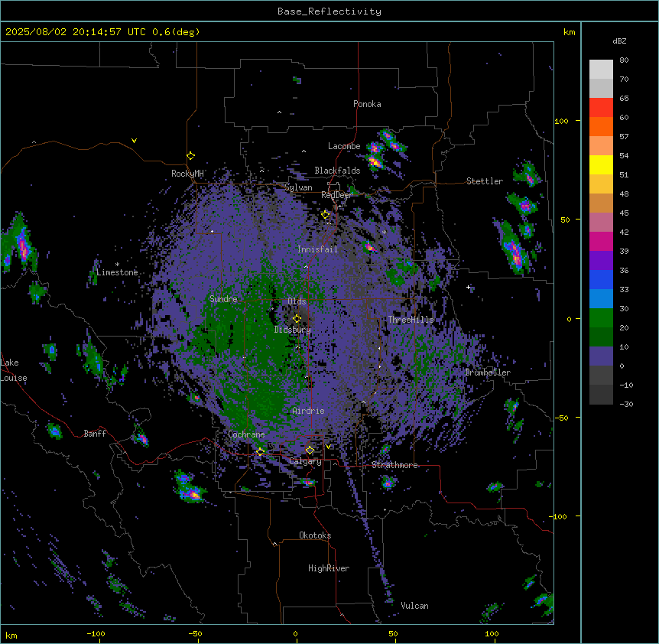The width and height of the screenshot is (659, 644).
Task: Select the dark orange 57-60 dBZ swatch
Action: (601, 126)
